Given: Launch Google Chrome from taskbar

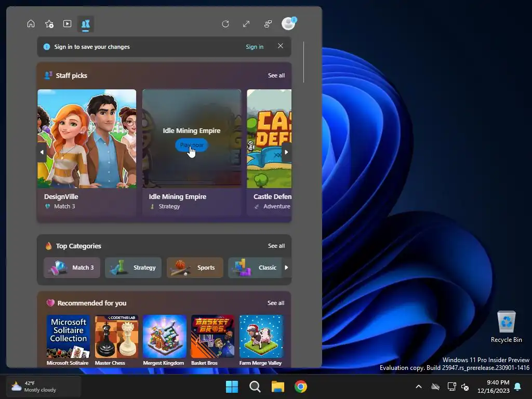Looking at the screenshot, I should [x=301, y=387].
